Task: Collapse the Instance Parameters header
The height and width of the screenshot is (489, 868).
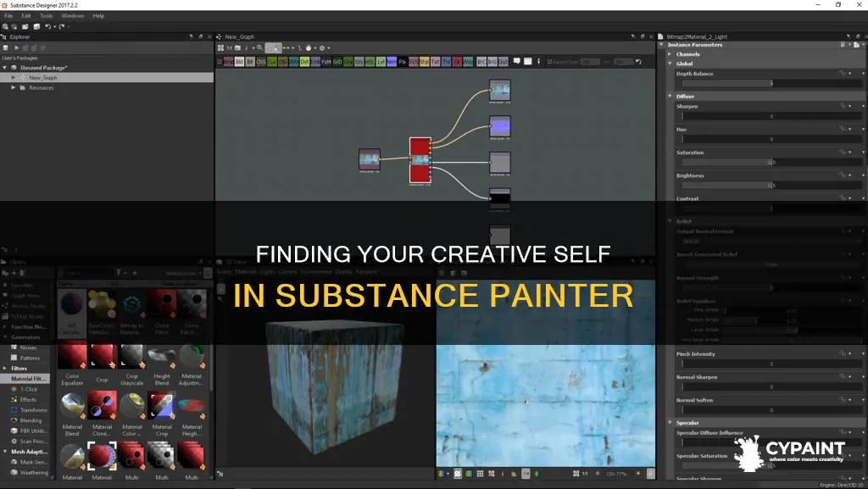Action: pyautogui.click(x=661, y=45)
